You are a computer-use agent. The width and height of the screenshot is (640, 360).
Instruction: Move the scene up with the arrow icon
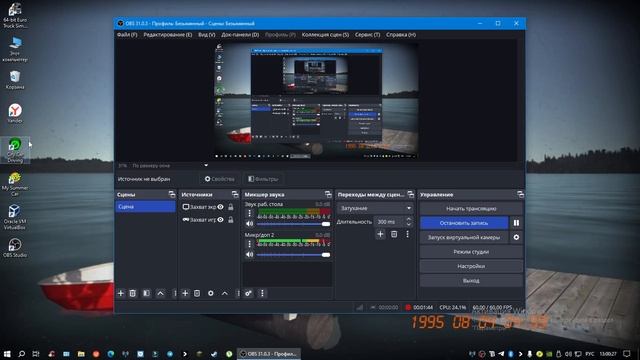coord(160,293)
